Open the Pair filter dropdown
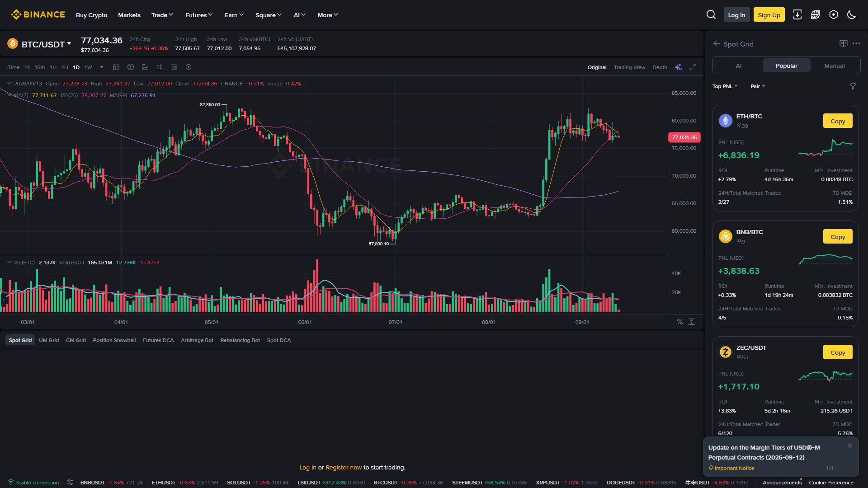Image resolution: width=868 pixels, height=488 pixels. coord(758,86)
